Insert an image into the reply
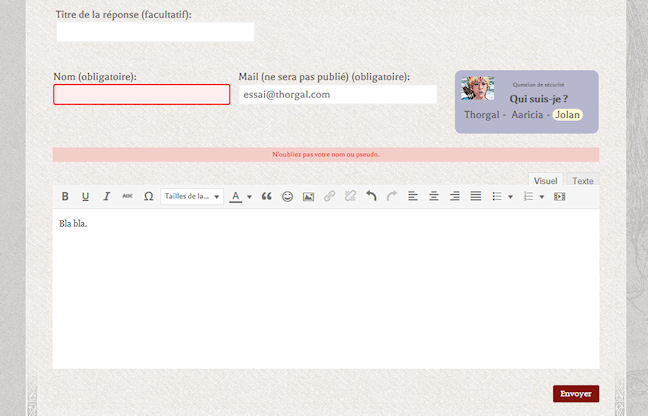 point(309,197)
